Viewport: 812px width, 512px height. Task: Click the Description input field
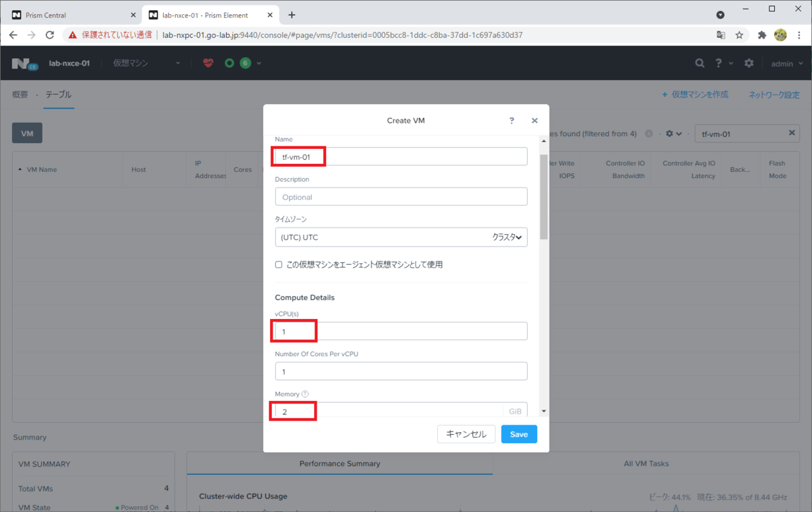point(401,197)
